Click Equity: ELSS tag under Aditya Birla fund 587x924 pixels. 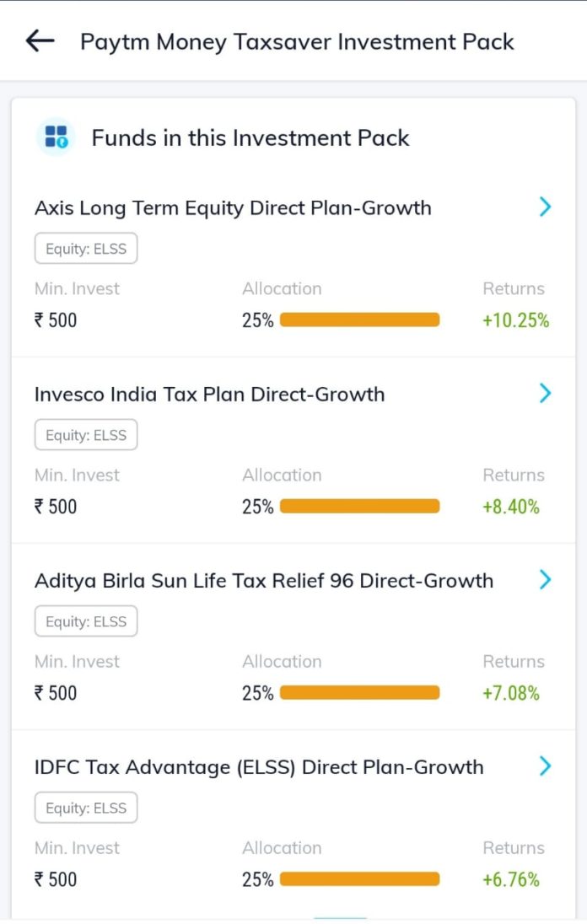click(x=86, y=621)
